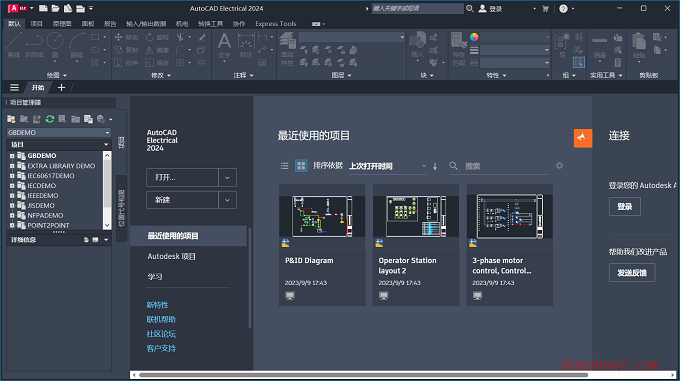Screen dimensions: 680x381
Task: Open the GBDEMO project selection dropdown
Action: click(59, 132)
